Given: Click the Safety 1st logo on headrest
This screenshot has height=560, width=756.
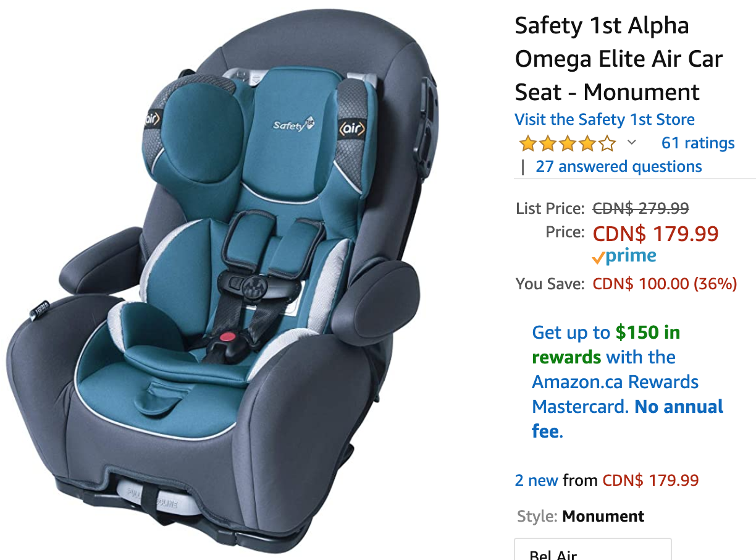Looking at the screenshot, I should point(290,124).
